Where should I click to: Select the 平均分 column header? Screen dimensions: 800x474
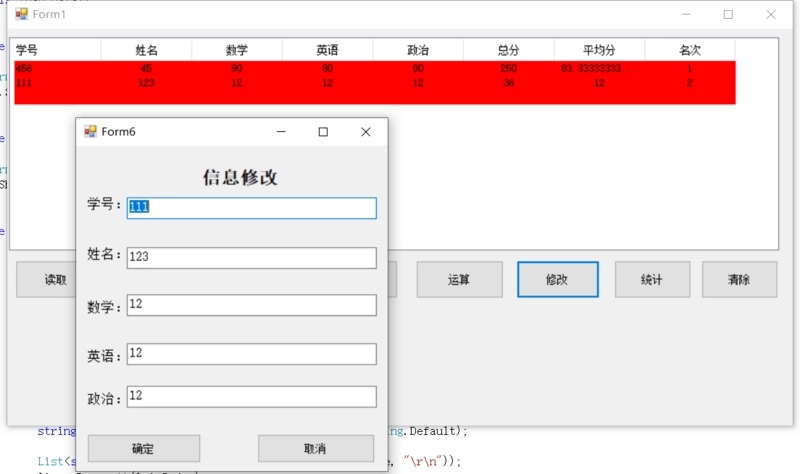click(599, 50)
